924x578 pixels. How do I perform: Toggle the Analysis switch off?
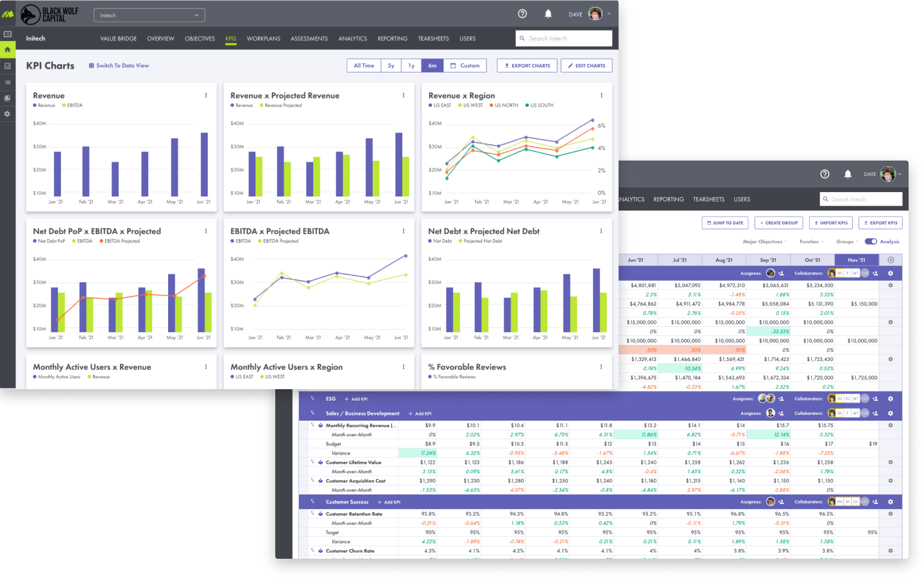(x=871, y=241)
